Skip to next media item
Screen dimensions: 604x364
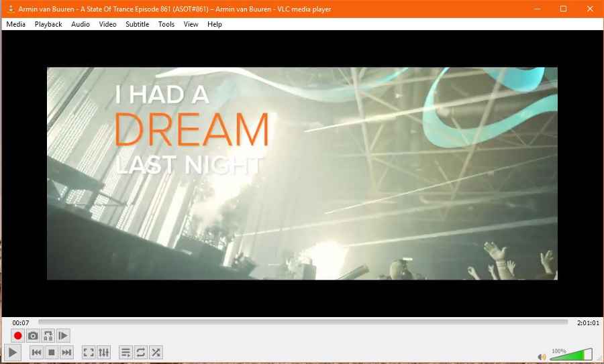click(66, 352)
